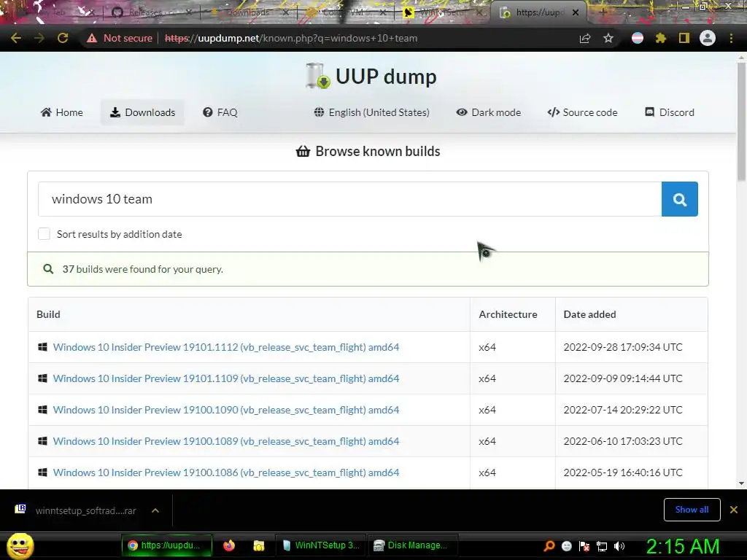Open a new browser tab
This screenshot has height=560, width=747.
(x=602, y=12)
